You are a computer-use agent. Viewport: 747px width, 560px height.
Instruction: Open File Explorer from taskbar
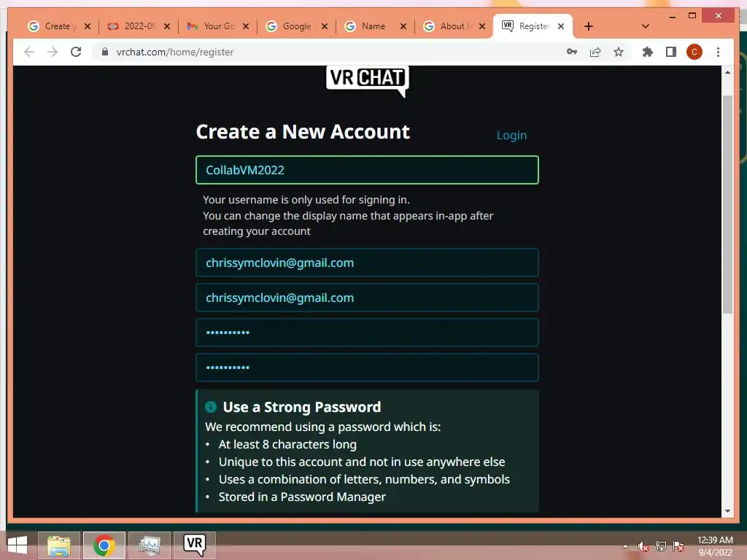coord(59,545)
